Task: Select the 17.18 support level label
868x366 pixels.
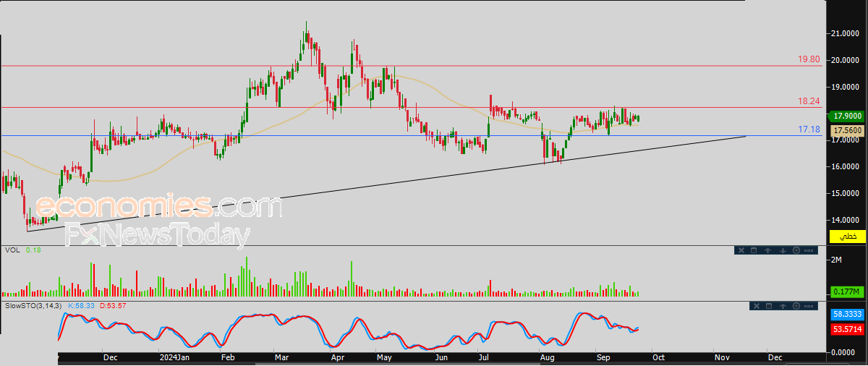Action: [808, 129]
